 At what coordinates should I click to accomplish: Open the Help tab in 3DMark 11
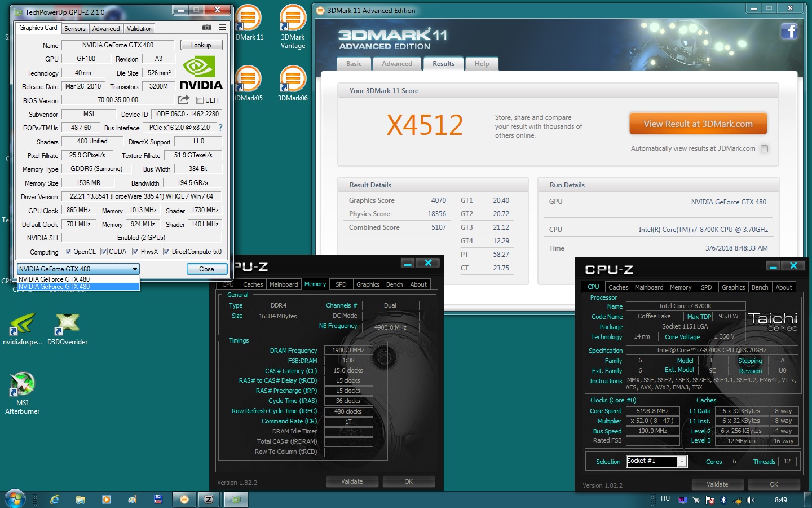click(x=482, y=64)
